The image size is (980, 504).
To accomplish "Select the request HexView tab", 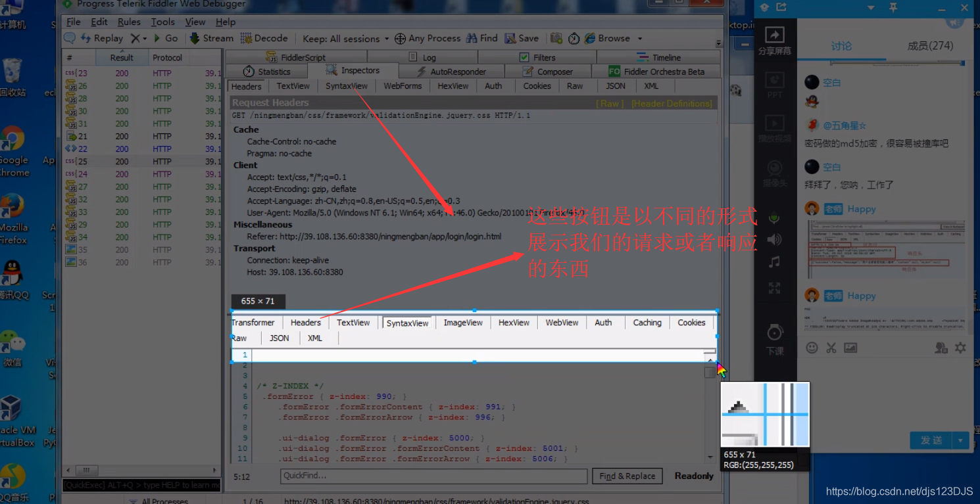I will click(453, 86).
